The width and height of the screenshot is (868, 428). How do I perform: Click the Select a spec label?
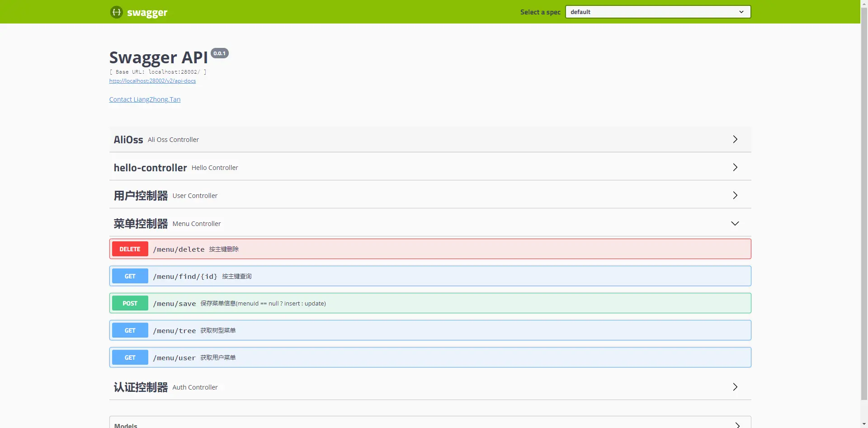pyautogui.click(x=540, y=12)
